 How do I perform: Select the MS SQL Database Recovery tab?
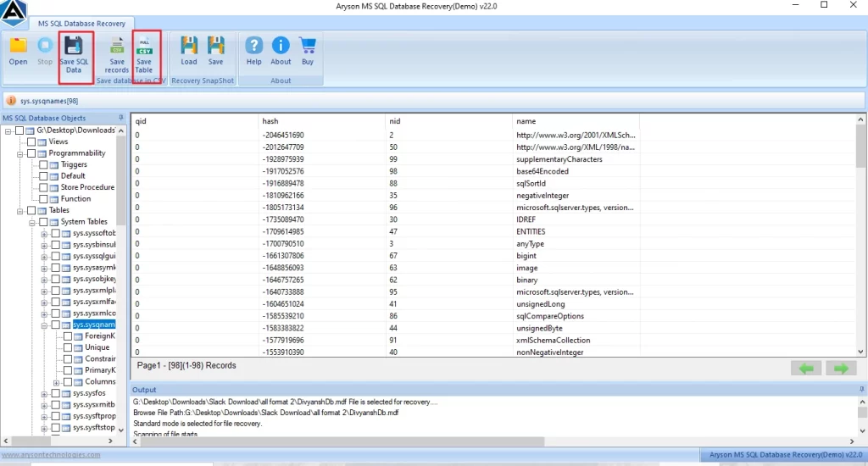coord(81,23)
